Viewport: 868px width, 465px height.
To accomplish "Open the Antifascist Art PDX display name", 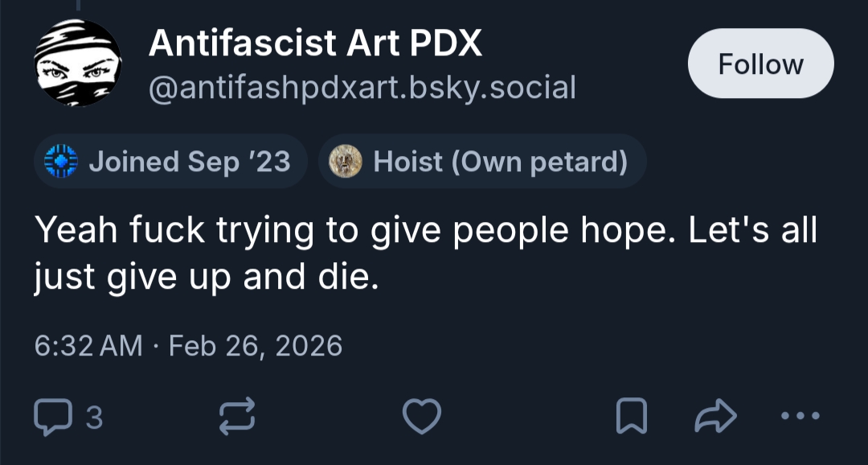I will coord(315,43).
